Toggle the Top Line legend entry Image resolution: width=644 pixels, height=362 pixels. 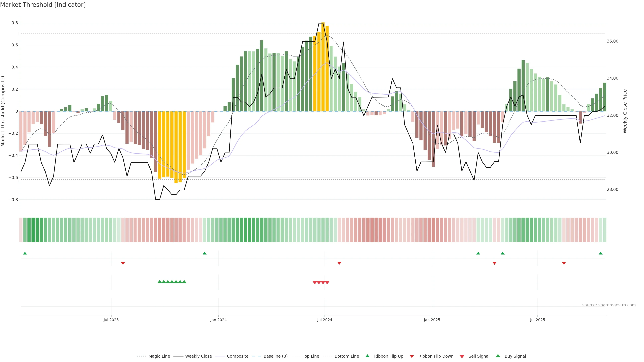click(x=311, y=356)
